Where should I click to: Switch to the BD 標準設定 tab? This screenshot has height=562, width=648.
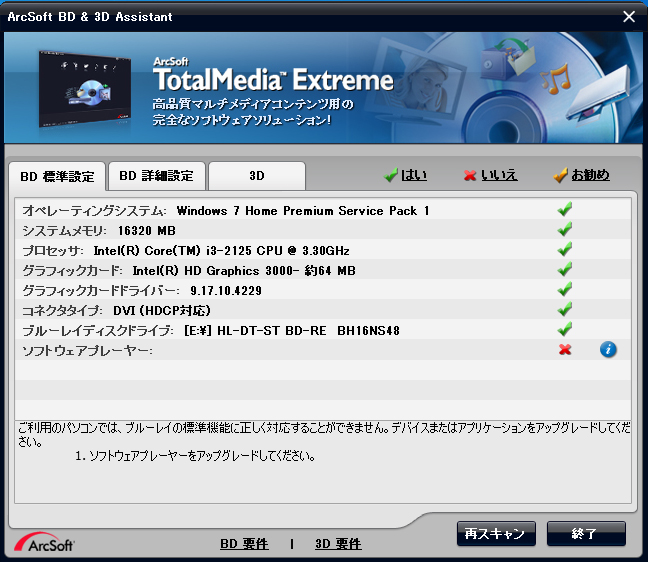coord(57,176)
